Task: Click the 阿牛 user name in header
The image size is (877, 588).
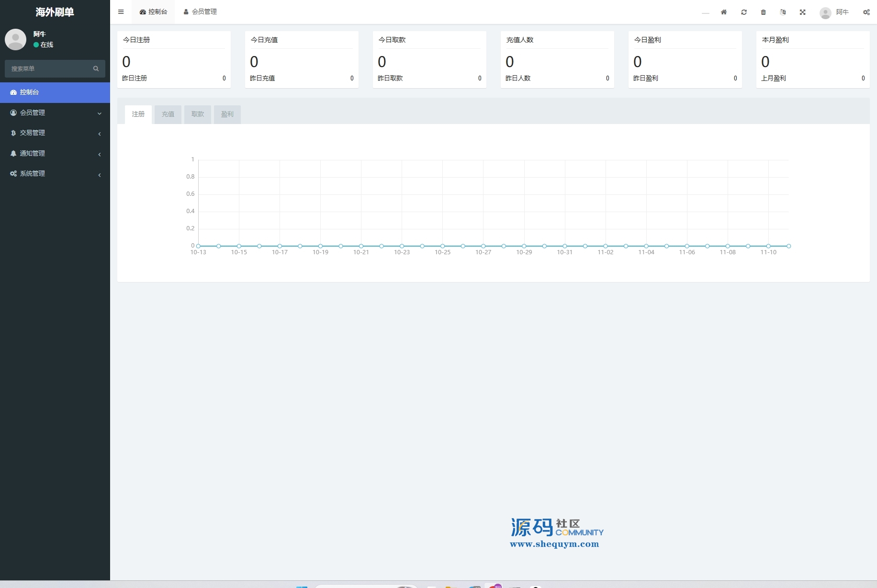Action: [842, 12]
